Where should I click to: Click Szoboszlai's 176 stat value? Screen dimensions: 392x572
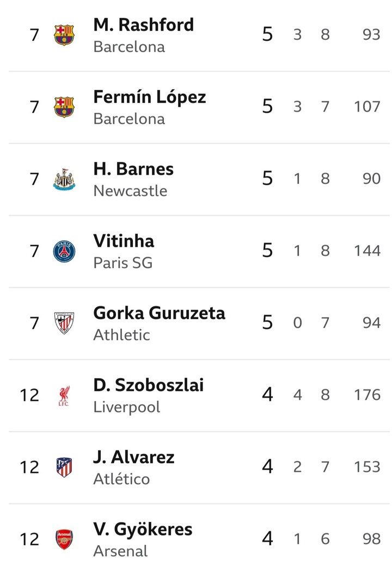point(366,394)
